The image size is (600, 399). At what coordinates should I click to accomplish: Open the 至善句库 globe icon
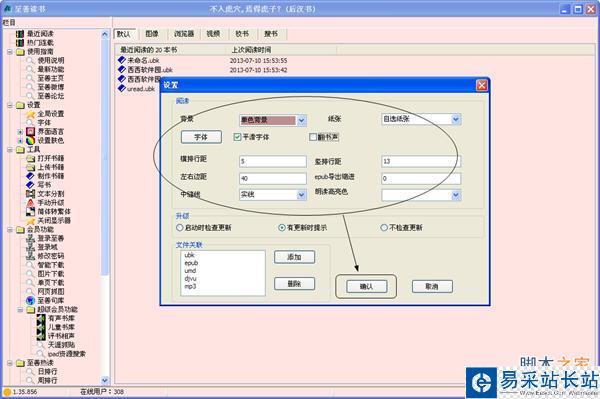[x=30, y=300]
